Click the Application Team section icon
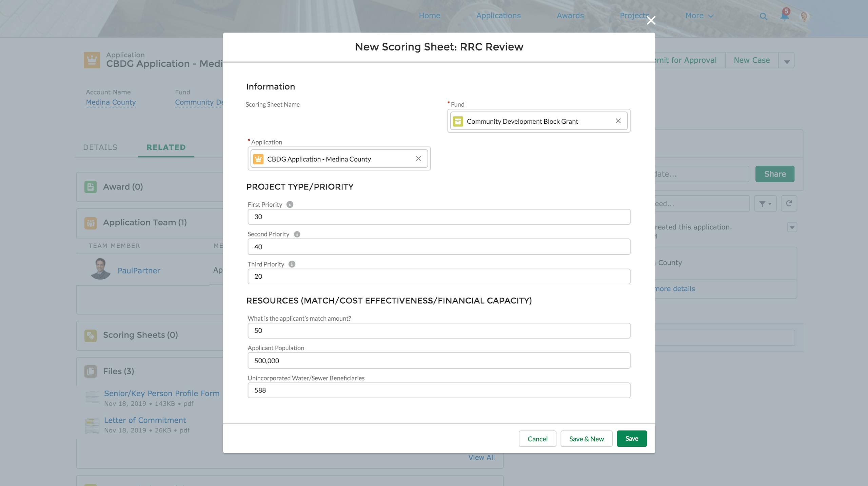This screenshot has width=868, height=486. (x=91, y=223)
